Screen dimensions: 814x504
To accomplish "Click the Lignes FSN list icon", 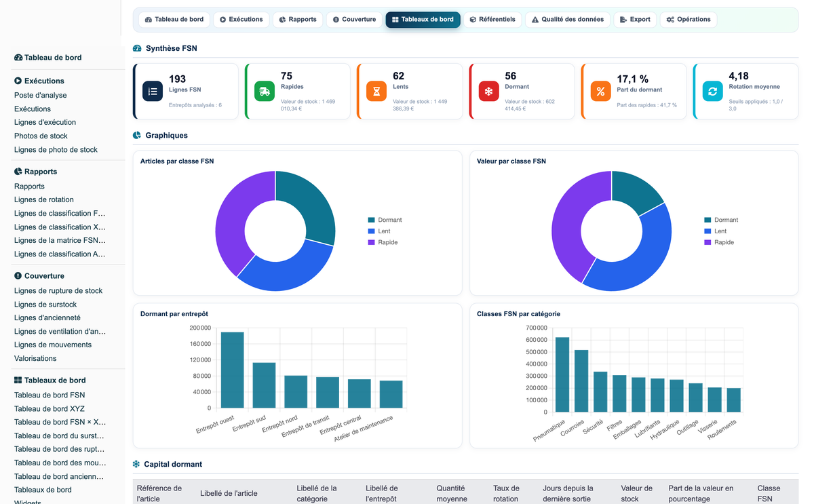I will click(x=153, y=92).
